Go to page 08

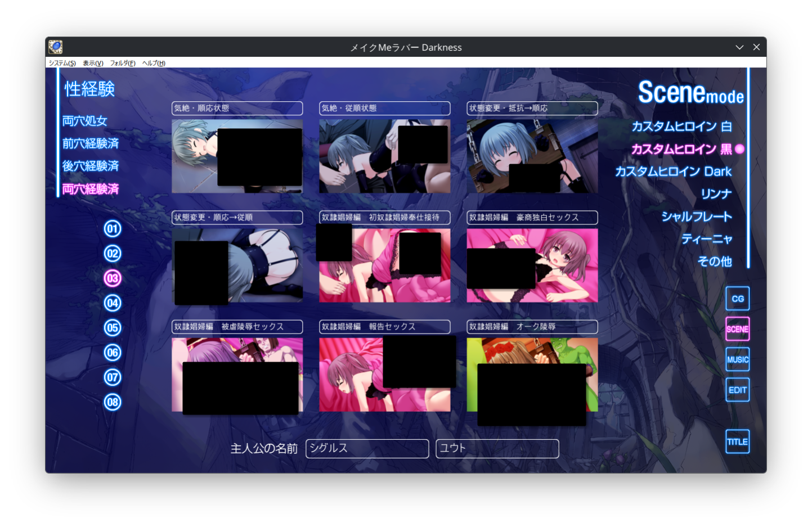point(113,402)
